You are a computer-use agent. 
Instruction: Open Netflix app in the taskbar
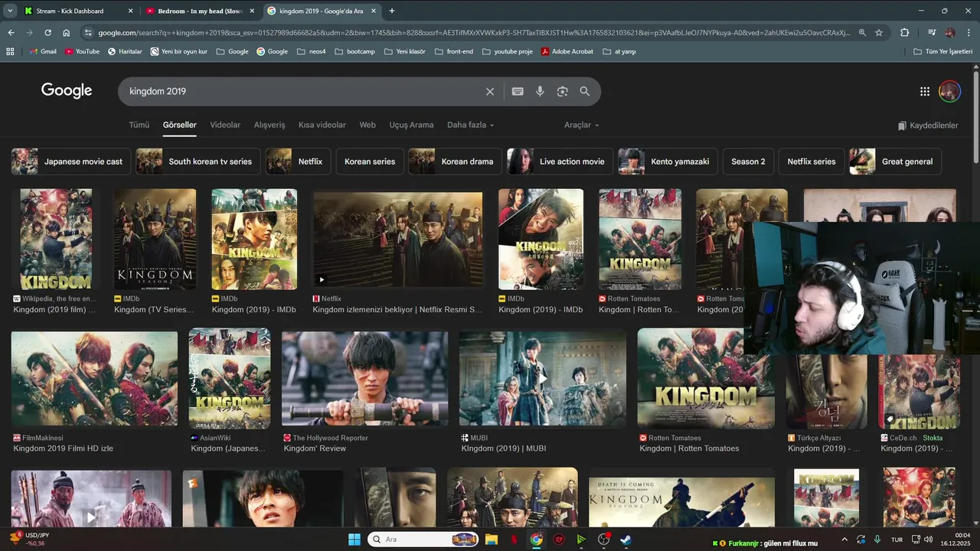click(514, 540)
